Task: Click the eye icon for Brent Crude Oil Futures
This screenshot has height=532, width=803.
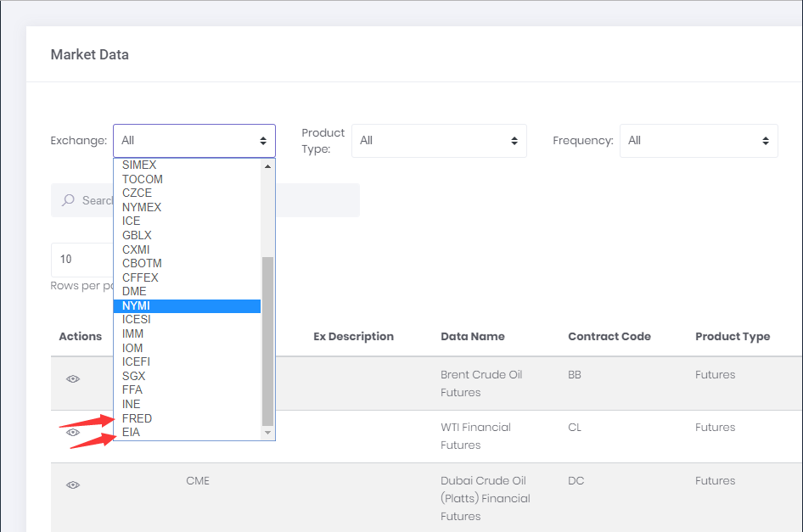Action: (x=73, y=379)
